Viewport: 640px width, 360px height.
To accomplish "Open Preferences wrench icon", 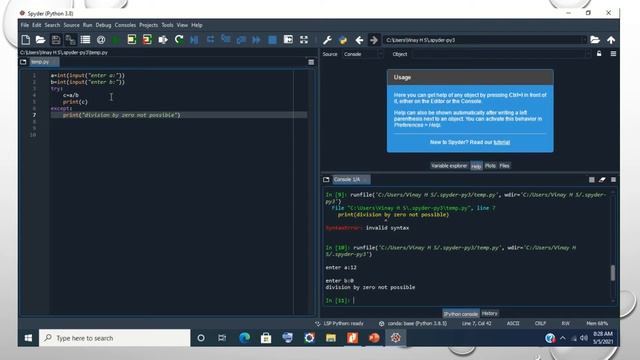I will (x=327, y=40).
